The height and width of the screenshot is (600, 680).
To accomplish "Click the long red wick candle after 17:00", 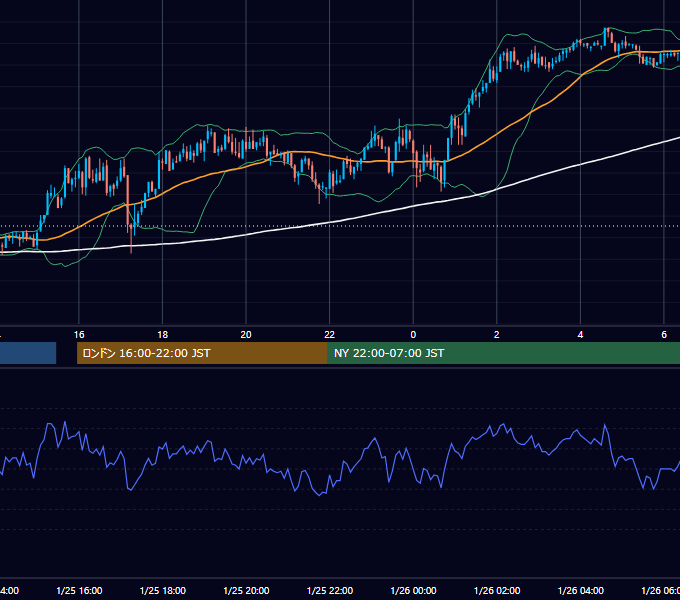I will (x=131, y=238).
